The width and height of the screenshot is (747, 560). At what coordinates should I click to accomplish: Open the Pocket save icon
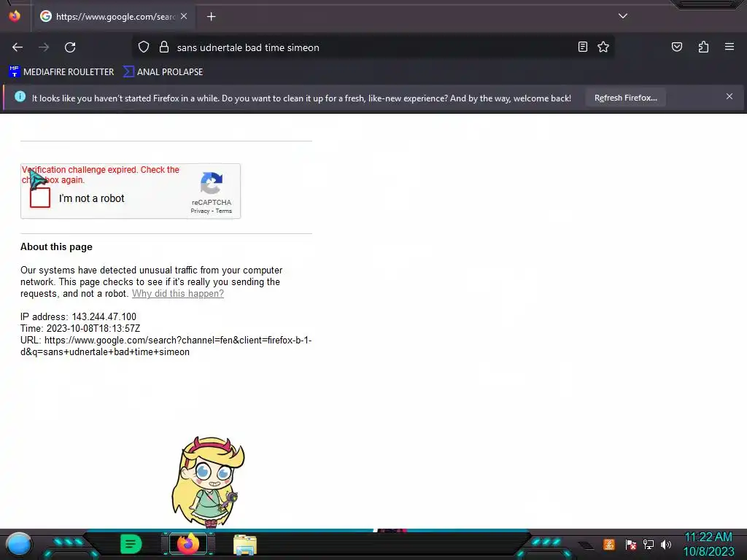pos(677,47)
